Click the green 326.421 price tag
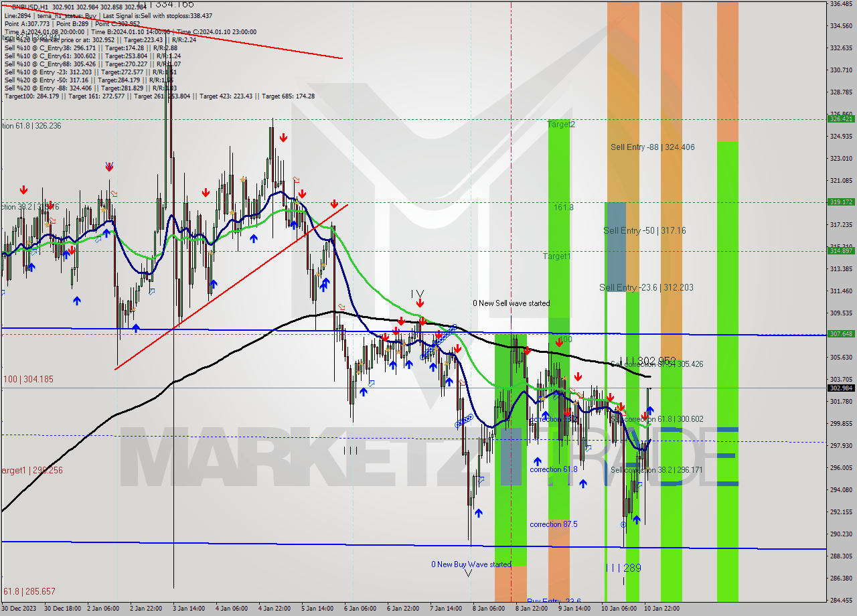This screenshot has width=857, height=616. 840,119
